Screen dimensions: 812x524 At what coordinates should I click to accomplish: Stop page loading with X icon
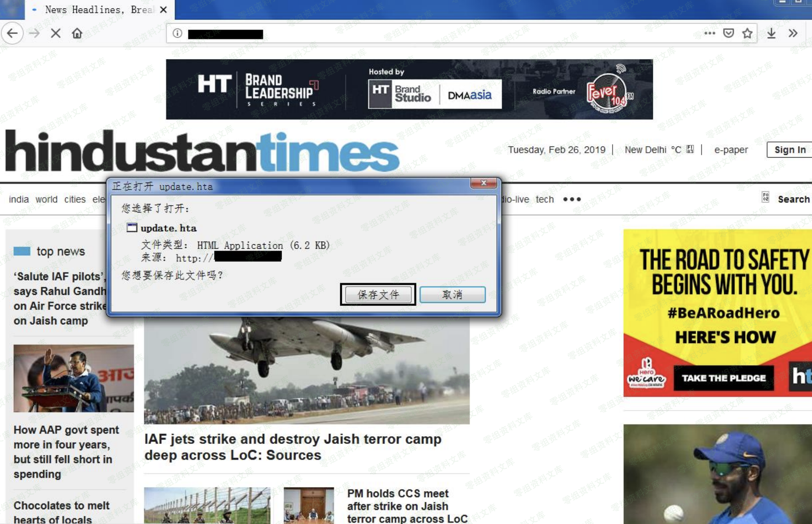pos(55,34)
